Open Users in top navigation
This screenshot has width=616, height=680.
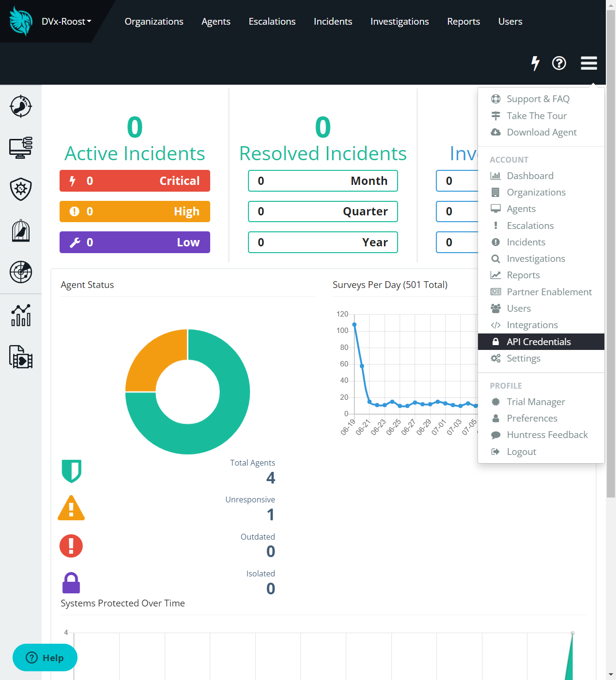(x=510, y=21)
